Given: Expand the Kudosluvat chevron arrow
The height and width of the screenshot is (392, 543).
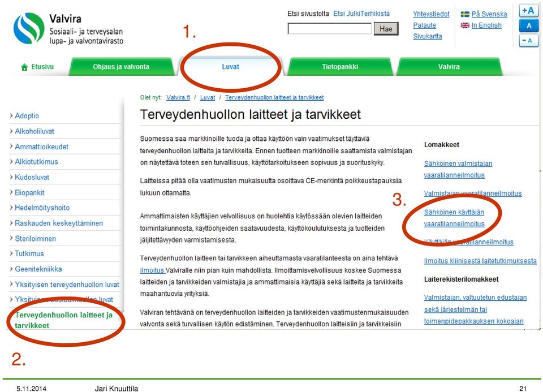Looking at the screenshot, I should [x=11, y=177].
